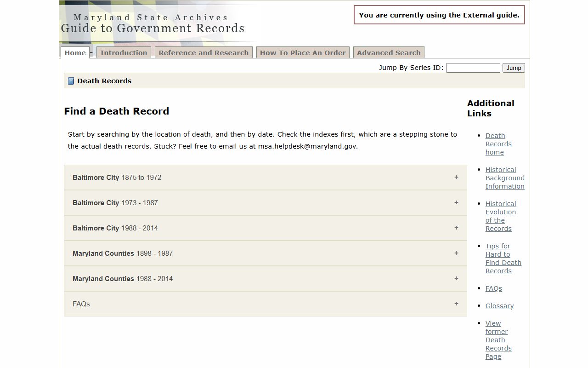588x368 pixels.
Task: Click the FAQs sidebar link
Action: pos(494,288)
